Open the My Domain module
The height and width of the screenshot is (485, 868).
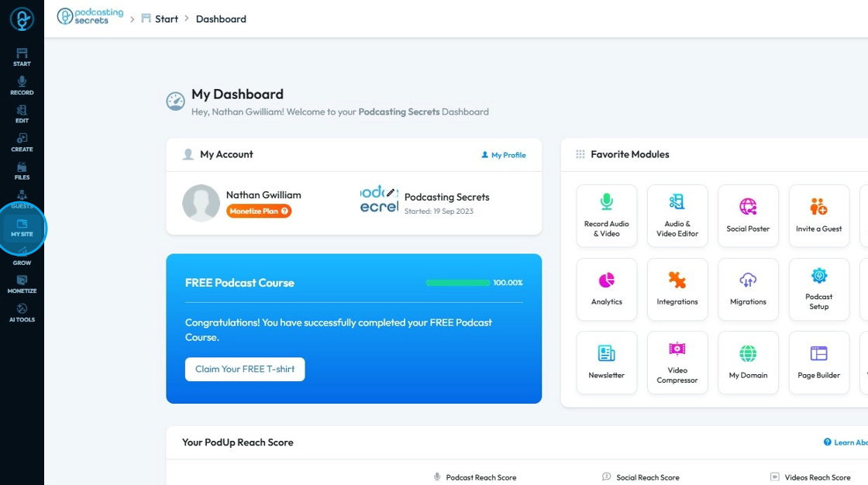(x=748, y=363)
